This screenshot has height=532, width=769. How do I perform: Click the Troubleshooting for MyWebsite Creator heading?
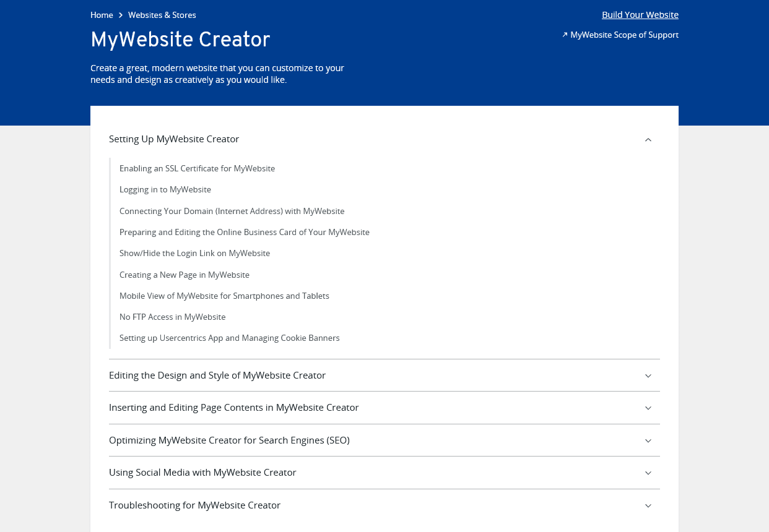click(194, 505)
